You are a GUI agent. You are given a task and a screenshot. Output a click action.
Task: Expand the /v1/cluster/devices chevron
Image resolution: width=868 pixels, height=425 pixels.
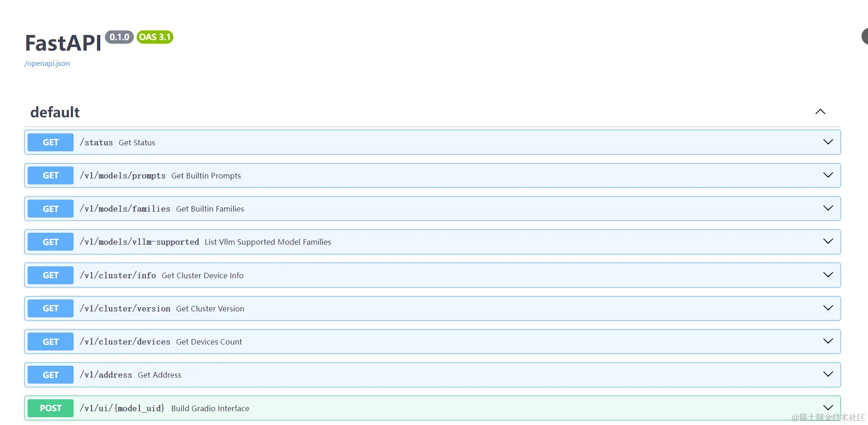point(828,341)
